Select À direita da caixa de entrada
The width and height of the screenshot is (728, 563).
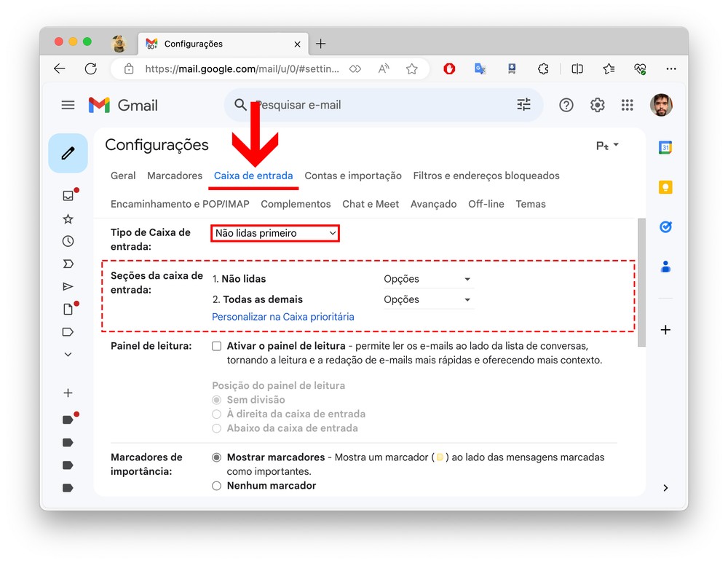pos(216,414)
